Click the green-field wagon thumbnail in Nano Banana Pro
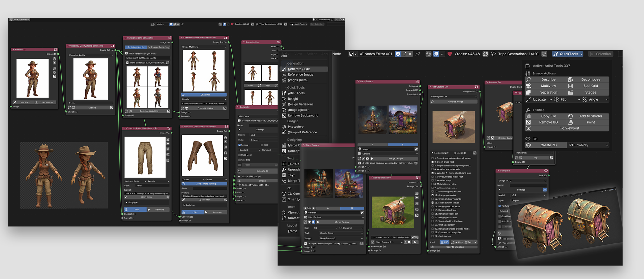The image size is (644, 279). pyautogui.click(x=392, y=212)
